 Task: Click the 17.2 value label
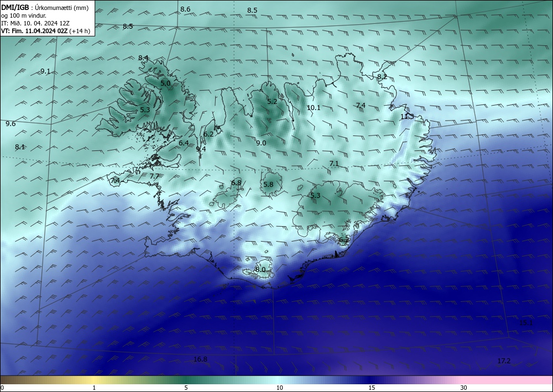(504, 360)
